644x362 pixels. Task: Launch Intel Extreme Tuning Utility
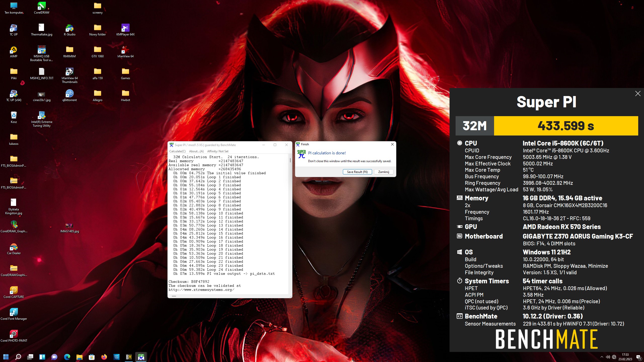tap(42, 119)
